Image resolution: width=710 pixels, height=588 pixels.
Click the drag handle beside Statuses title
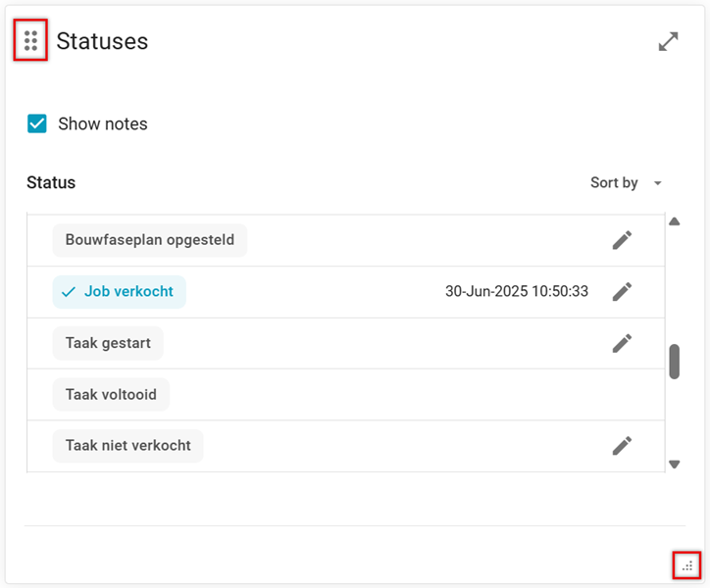[30, 41]
